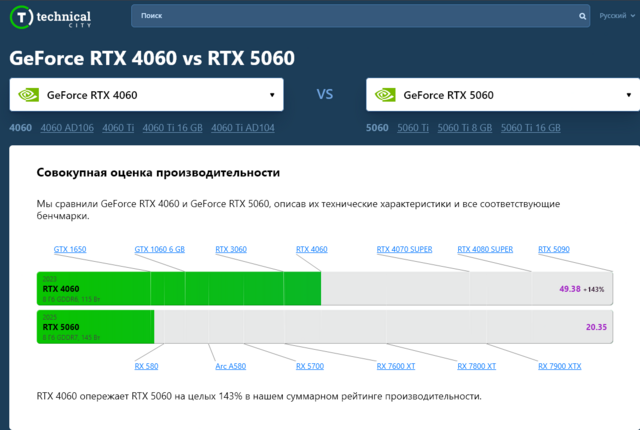
Task: Click NVIDIA logo in RTX 5060 selector
Action: pos(385,95)
